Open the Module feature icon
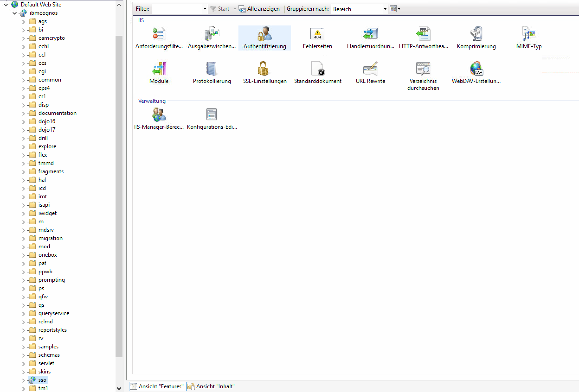The height and width of the screenshot is (392, 579). click(x=159, y=68)
